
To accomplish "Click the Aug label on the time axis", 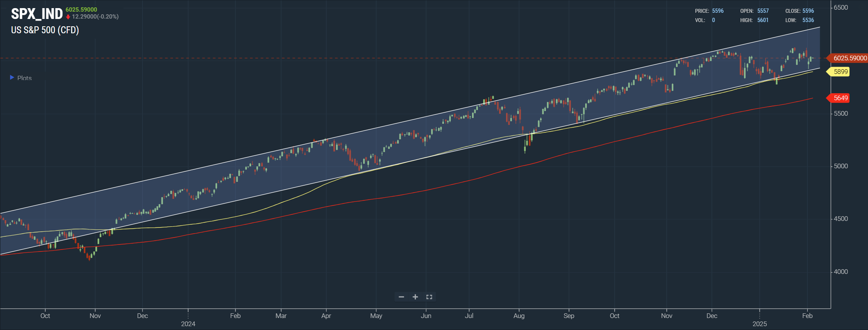I will point(519,316).
